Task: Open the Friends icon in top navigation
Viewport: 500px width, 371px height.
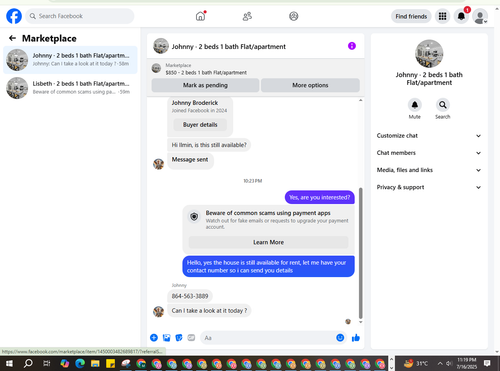Action: (x=247, y=16)
